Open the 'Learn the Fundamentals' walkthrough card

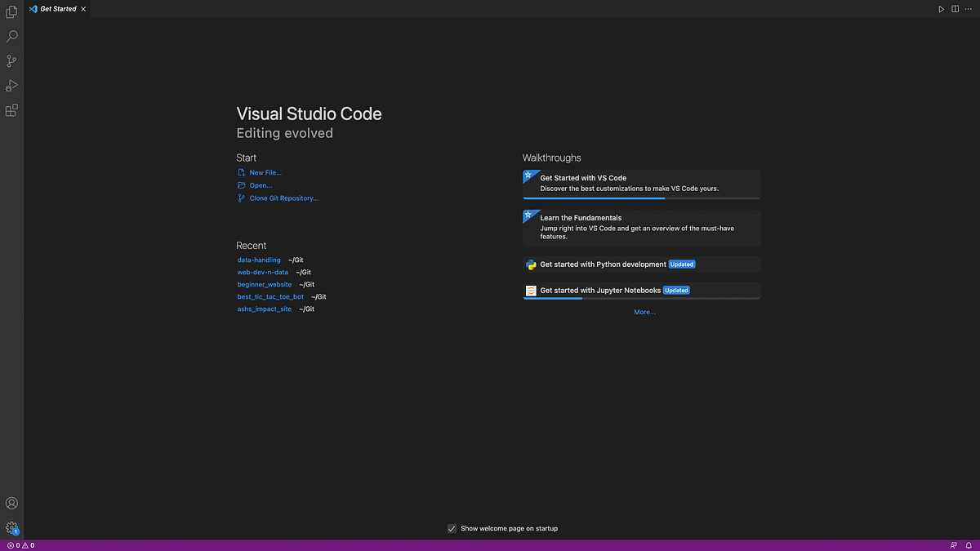point(641,226)
